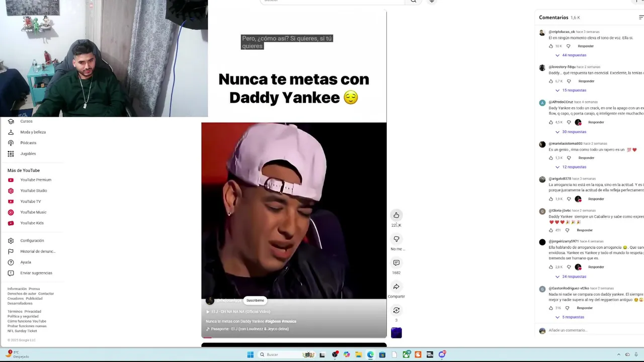The width and height of the screenshot is (644, 362).
Task: Open weather widget showing Despejado
Action: click(18, 354)
